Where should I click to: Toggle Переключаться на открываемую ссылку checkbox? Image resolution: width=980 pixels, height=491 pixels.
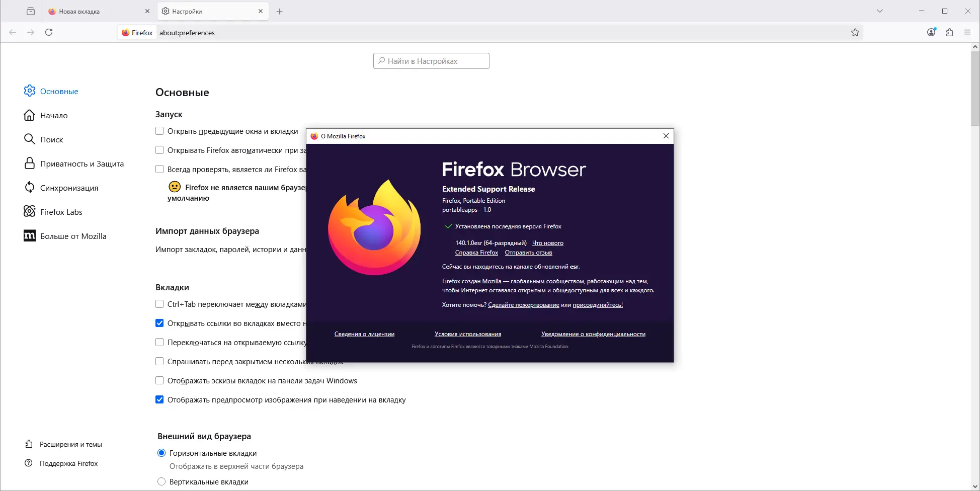pyautogui.click(x=159, y=342)
